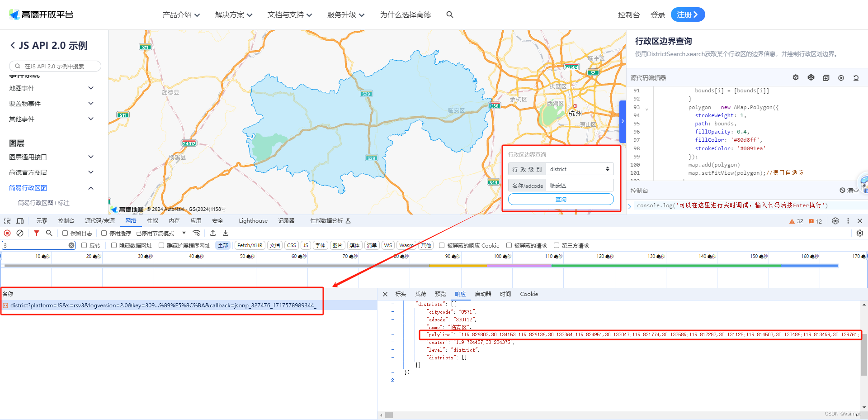Viewport: 868px width, 420px height.
Task: Check 隐藏数据网址 option
Action: [114, 245]
